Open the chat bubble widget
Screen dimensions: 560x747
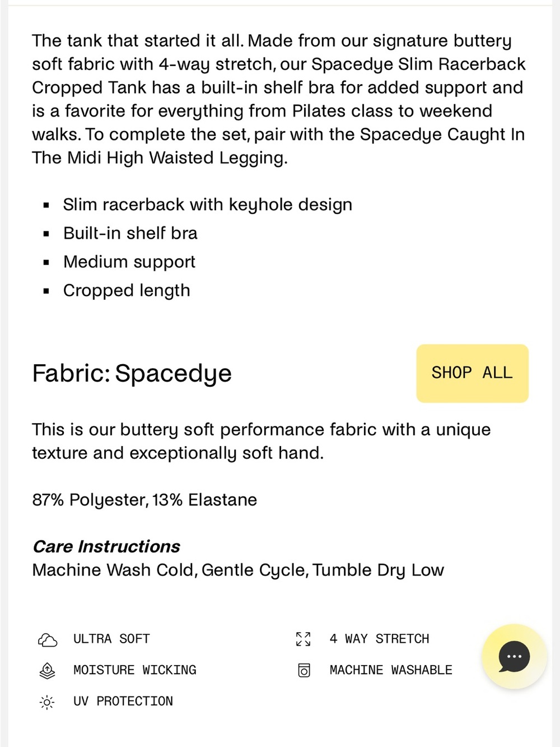point(514,656)
